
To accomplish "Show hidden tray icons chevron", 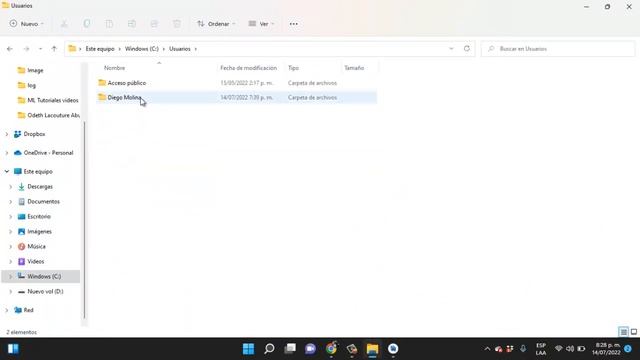I will coord(487,349).
